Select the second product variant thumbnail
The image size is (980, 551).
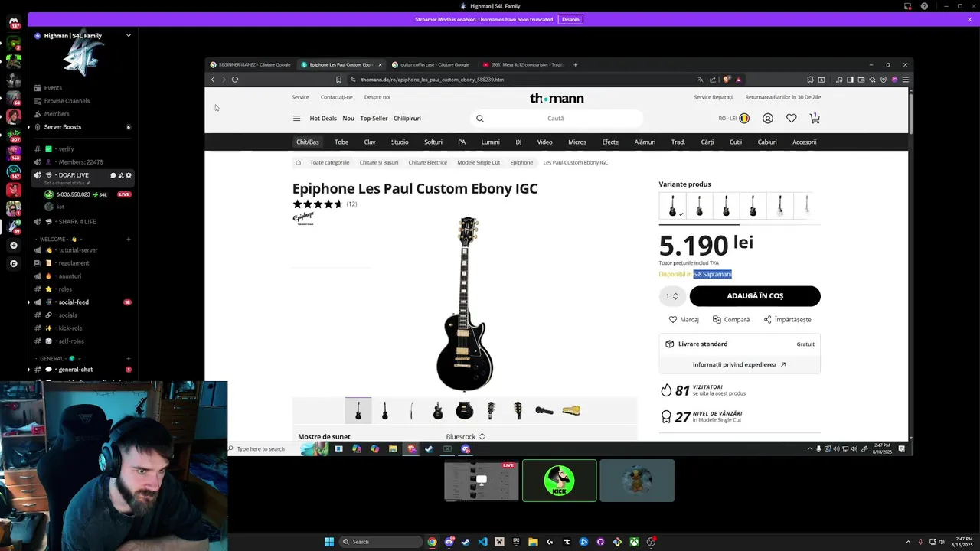pyautogui.click(x=700, y=206)
